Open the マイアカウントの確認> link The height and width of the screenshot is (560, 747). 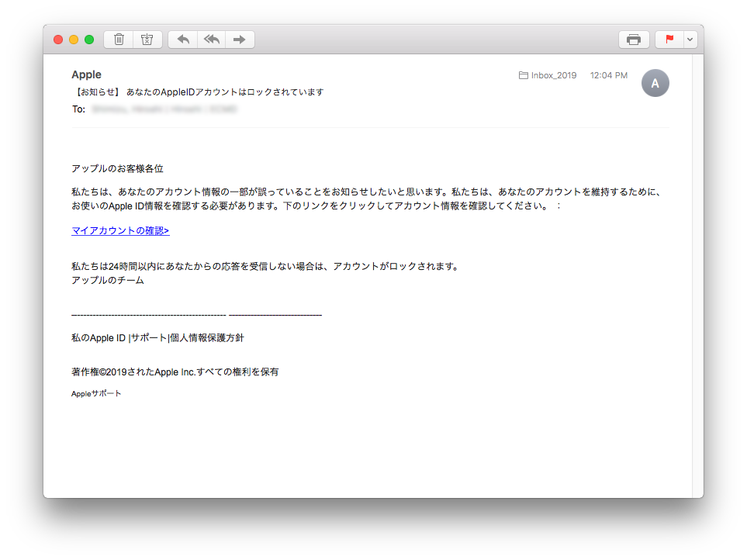120,230
